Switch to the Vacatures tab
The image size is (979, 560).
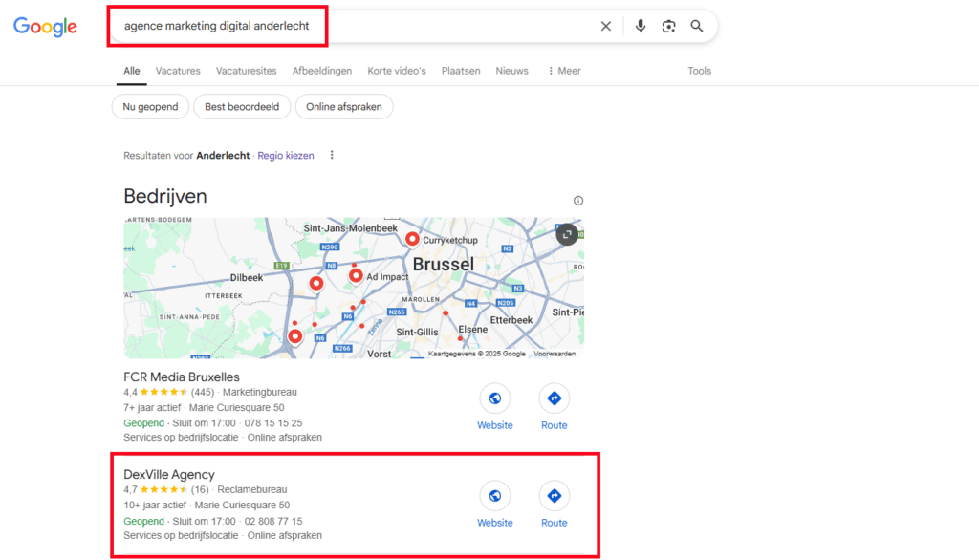[x=178, y=71]
